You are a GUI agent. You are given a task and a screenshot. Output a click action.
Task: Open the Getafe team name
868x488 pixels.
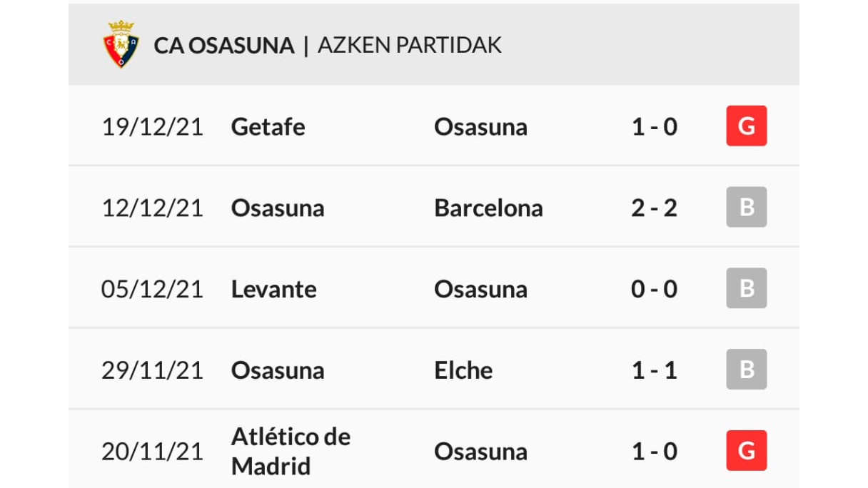(x=268, y=127)
